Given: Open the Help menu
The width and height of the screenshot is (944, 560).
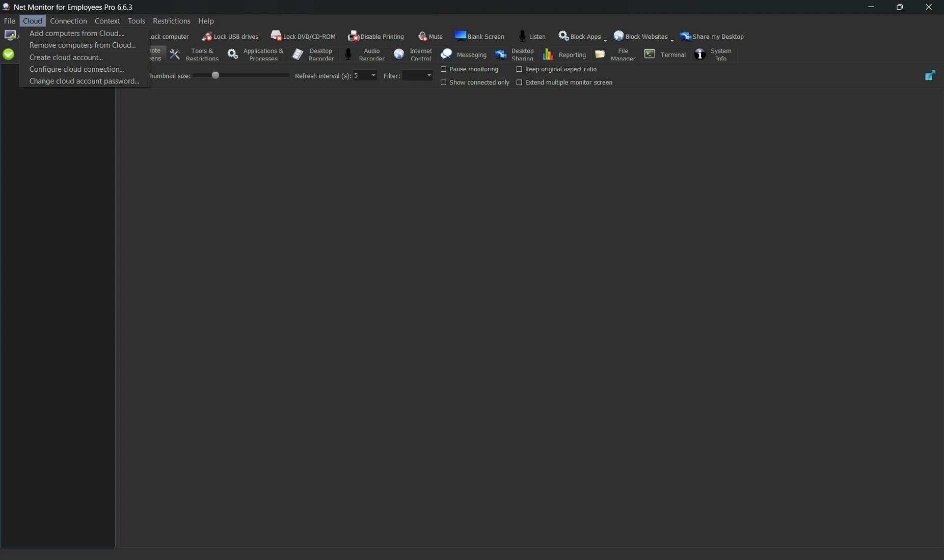Looking at the screenshot, I should pyautogui.click(x=206, y=21).
